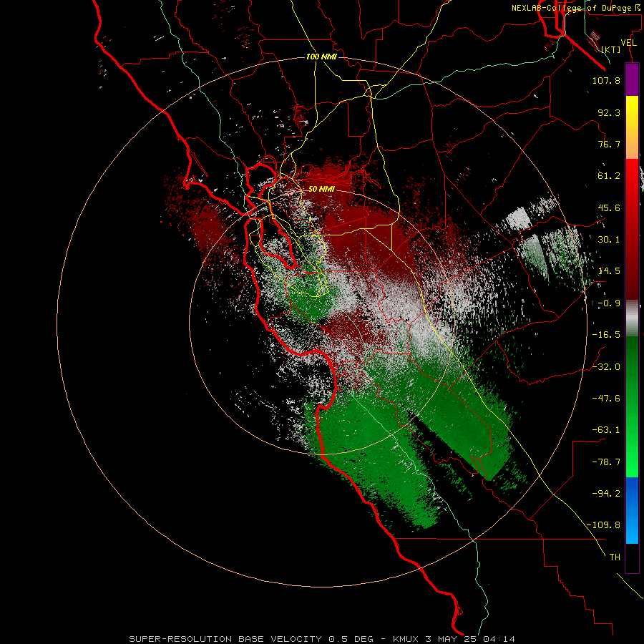
Task: Select the gray near-zero color bar segment
Action: (632, 318)
